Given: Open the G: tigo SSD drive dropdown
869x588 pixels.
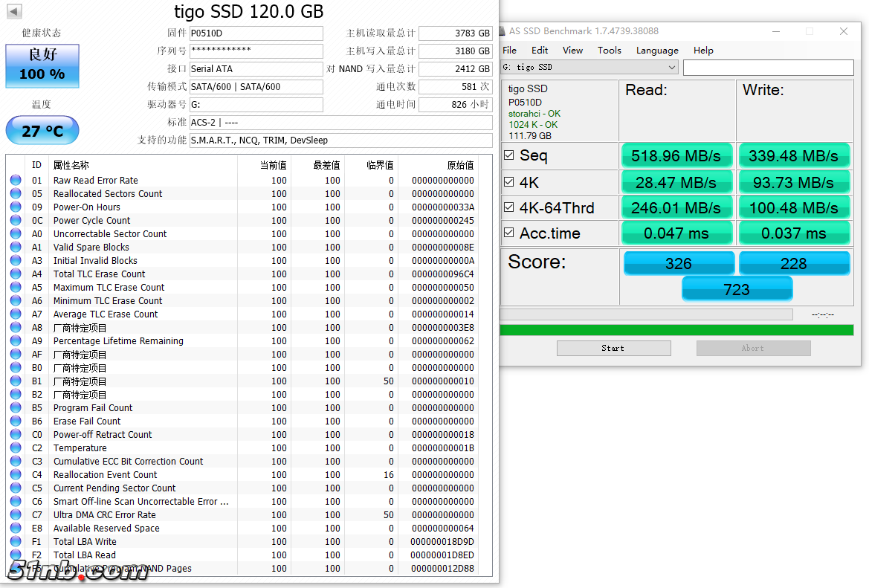Looking at the screenshot, I should click(x=589, y=68).
